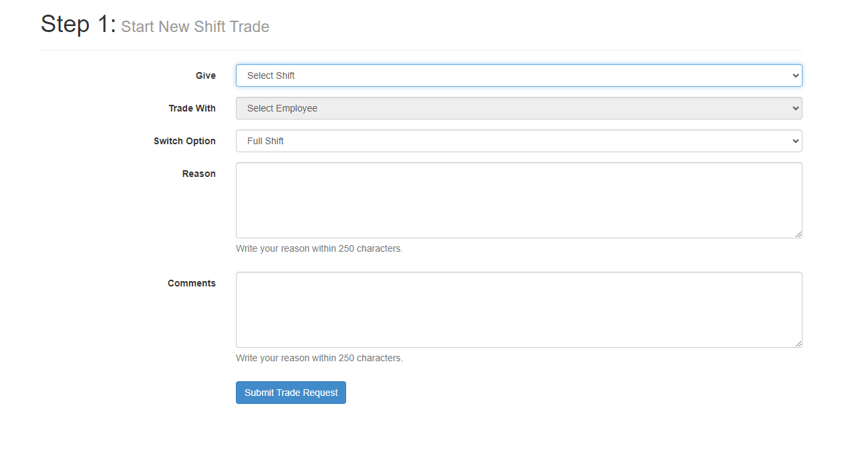The height and width of the screenshot is (452, 868).
Task: Click the Reason textarea resize grip
Action: pos(799,234)
